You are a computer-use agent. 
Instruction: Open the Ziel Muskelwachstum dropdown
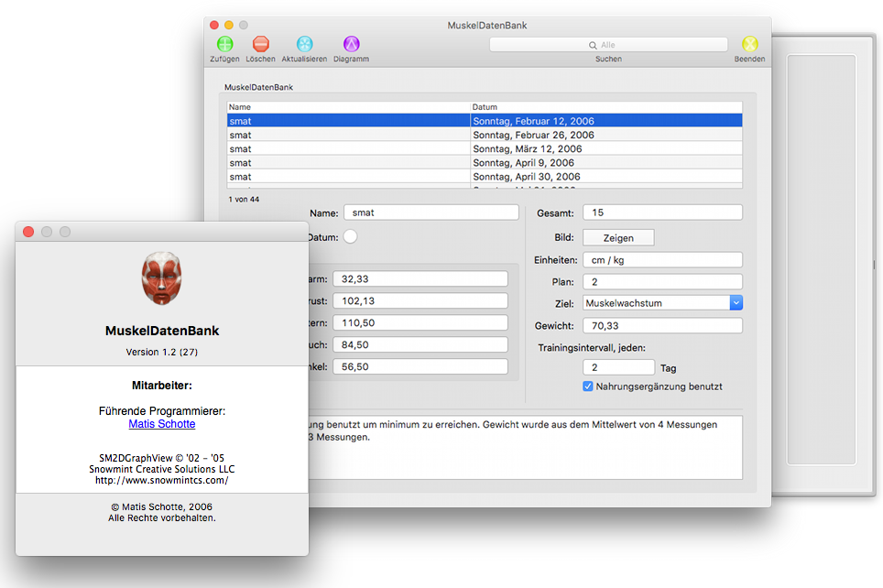(x=736, y=303)
